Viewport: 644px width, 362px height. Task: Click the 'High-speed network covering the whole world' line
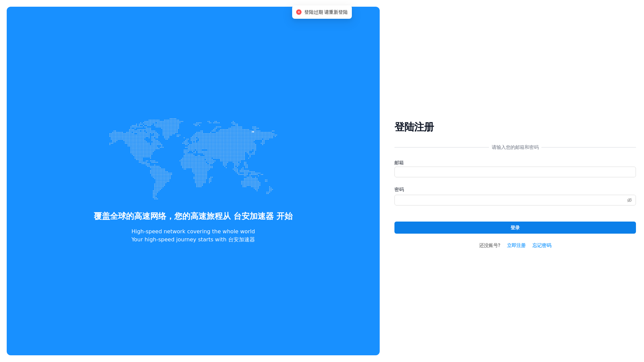coord(193,231)
